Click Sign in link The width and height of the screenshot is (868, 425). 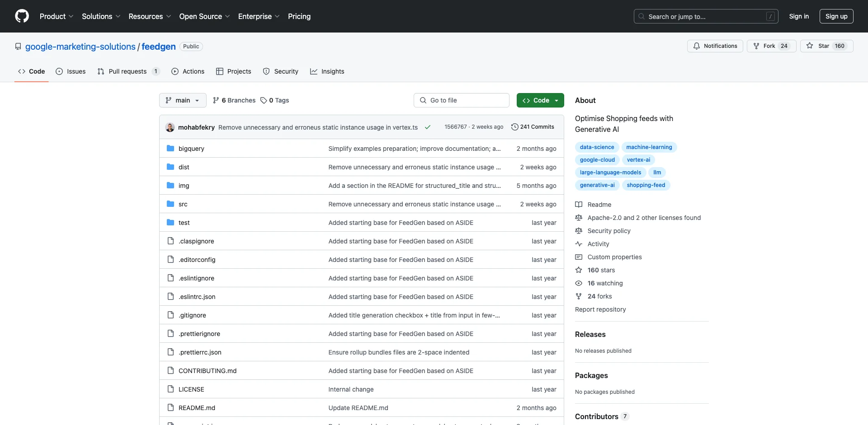[x=799, y=16]
